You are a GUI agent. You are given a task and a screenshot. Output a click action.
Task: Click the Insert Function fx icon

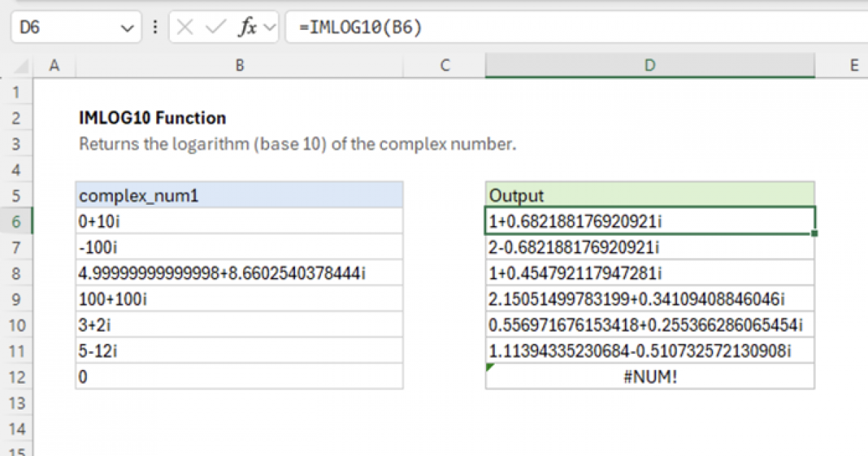[x=247, y=28]
